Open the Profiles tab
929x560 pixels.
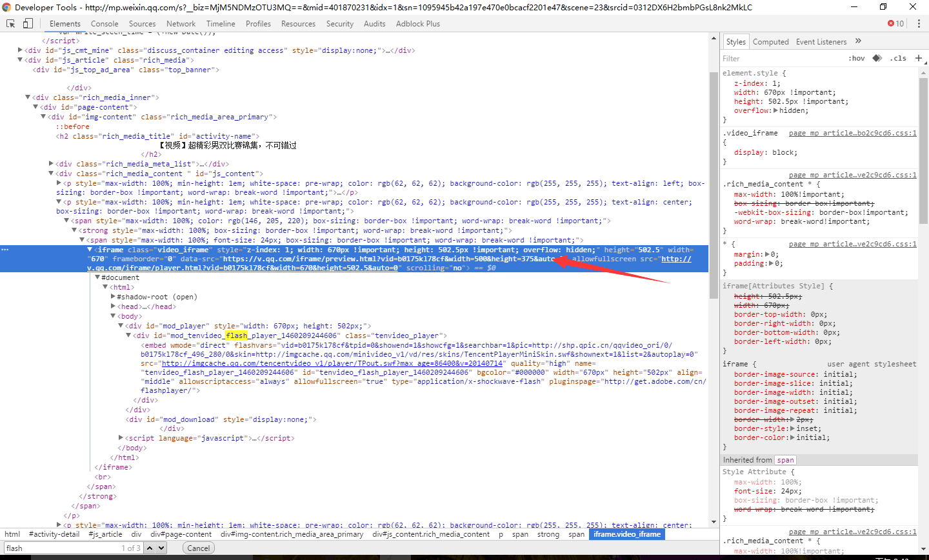[258, 24]
